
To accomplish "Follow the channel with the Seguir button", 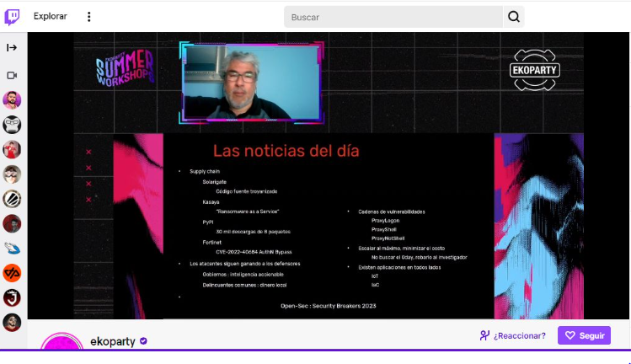I will coord(584,335).
